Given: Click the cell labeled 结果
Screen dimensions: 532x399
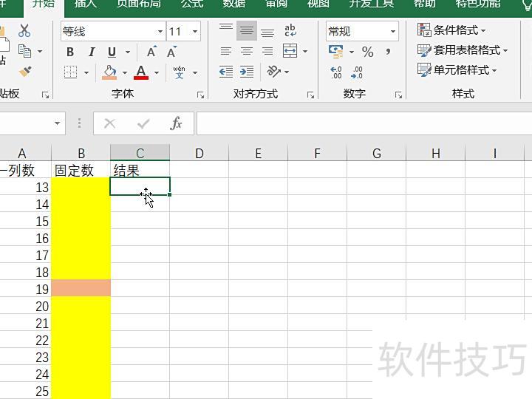Looking at the screenshot, I should coord(140,170).
